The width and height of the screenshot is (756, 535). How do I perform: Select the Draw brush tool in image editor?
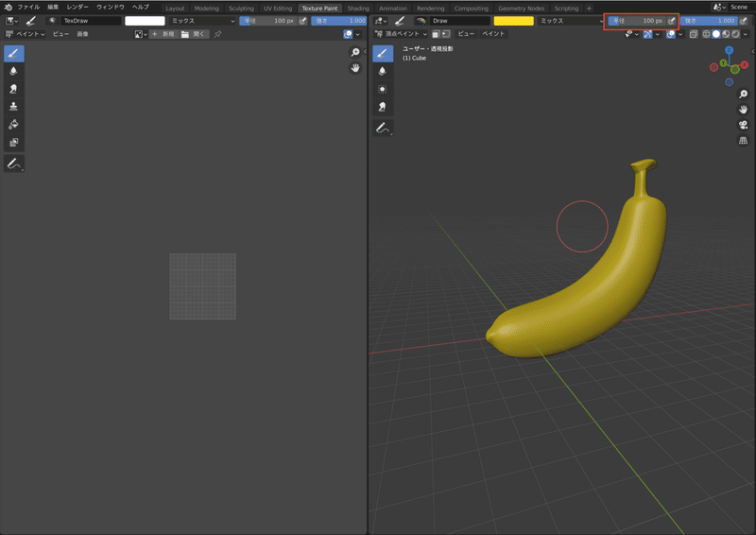(13, 54)
